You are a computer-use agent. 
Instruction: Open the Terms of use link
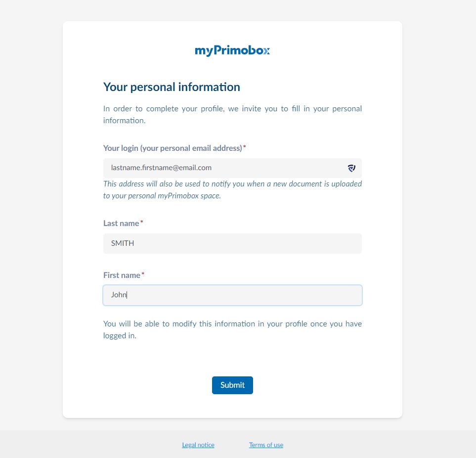[266, 445]
